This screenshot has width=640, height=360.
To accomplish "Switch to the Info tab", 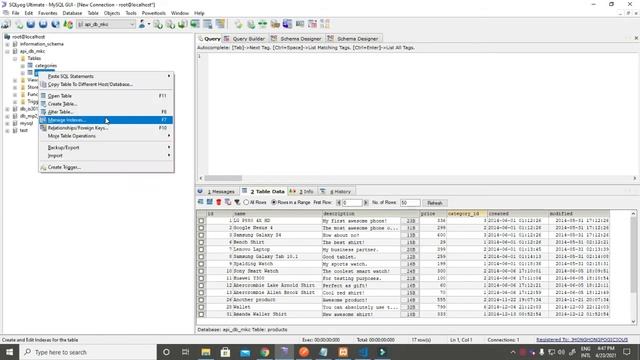I will [x=302, y=191].
